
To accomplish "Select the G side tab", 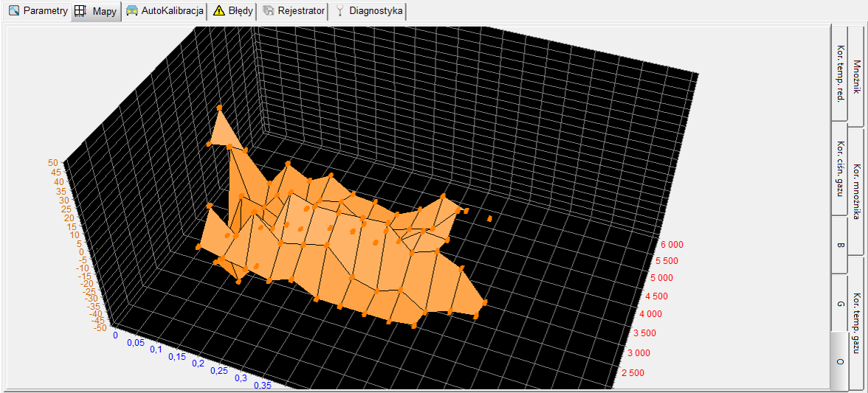I will tap(840, 304).
